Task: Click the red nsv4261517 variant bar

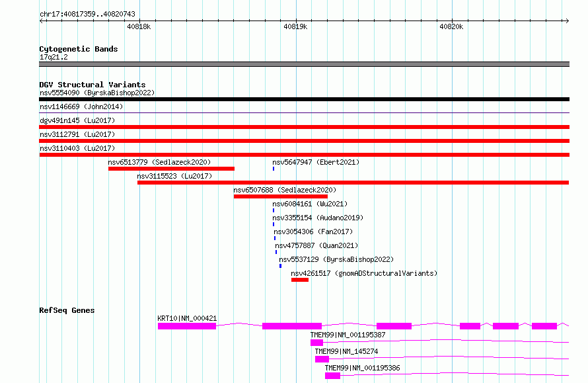Action: pyautogui.click(x=300, y=280)
